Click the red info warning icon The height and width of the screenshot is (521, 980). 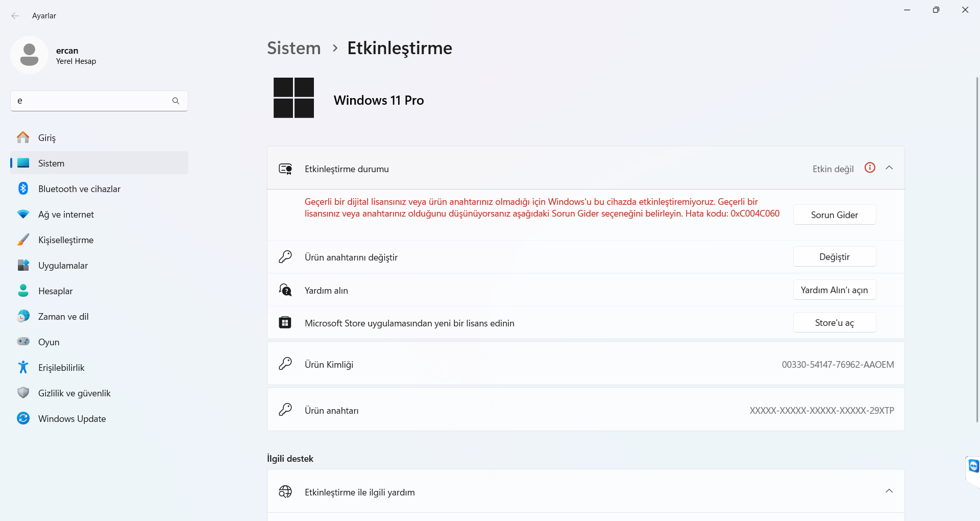(x=870, y=168)
